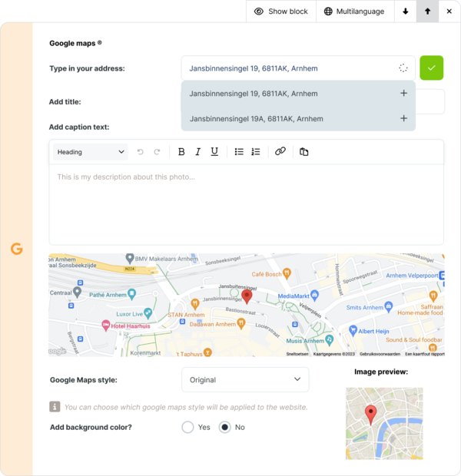Insert bulleted list
Image resolution: width=461 pixels, height=476 pixels.
239,152
